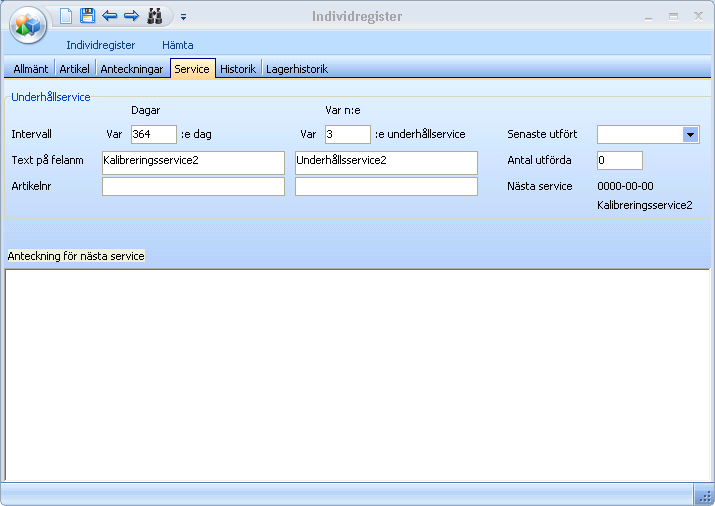Expand the quick access toolbar customize arrow
Image resolution: width=715 pixels, height=506 pixels.
(184, 17)
